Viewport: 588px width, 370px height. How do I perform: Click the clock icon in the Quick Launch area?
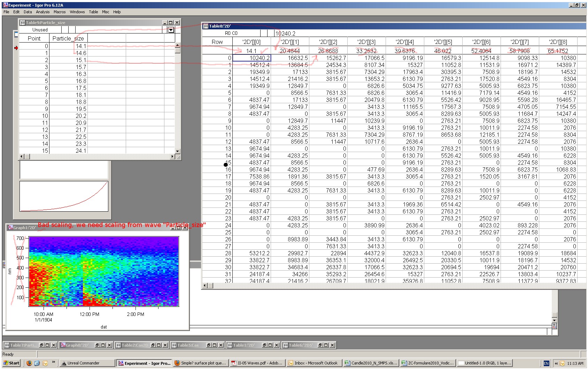(x=45, y=363)
